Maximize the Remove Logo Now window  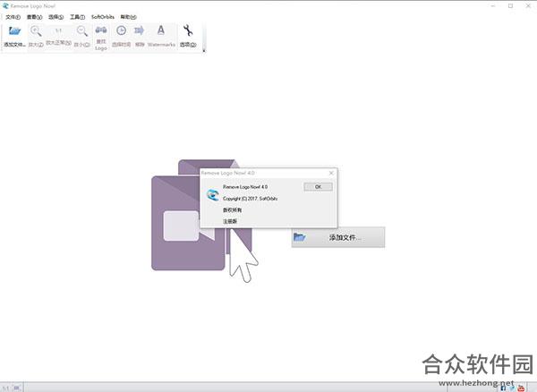click(x=511, y=6)
